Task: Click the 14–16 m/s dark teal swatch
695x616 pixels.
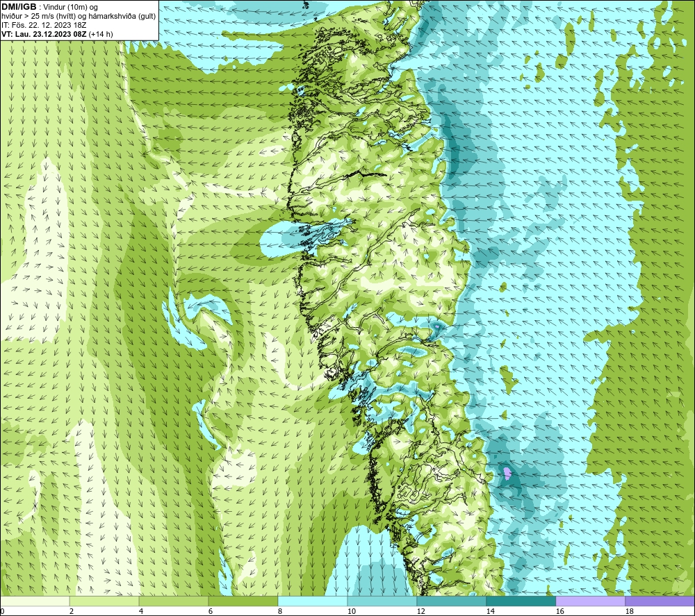Action: pos(521,601)
